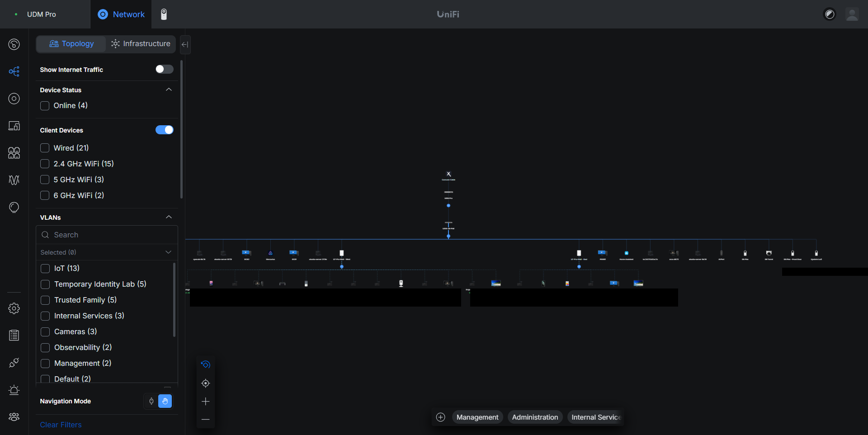
Task: Open the Integrations plug icon in the sidebar
Action: 14,363
